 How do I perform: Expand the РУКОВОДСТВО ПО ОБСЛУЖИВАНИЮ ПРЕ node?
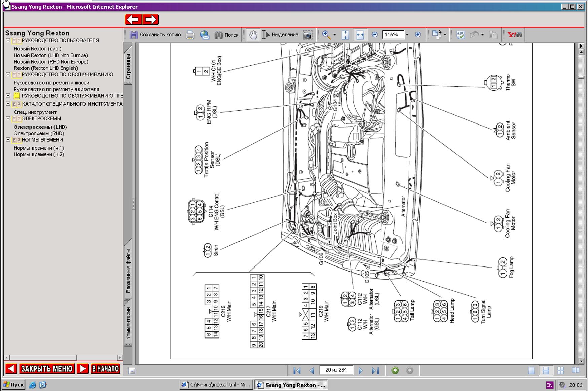[8, 96]
